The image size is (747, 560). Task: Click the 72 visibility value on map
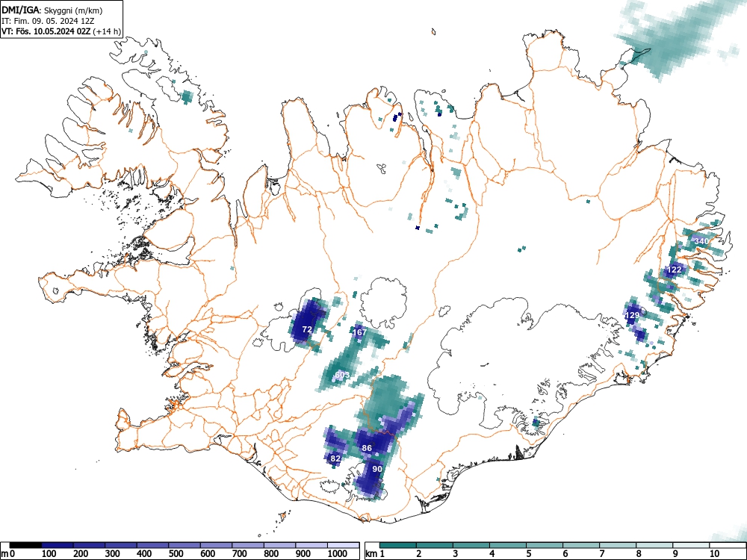click(307, 329)
